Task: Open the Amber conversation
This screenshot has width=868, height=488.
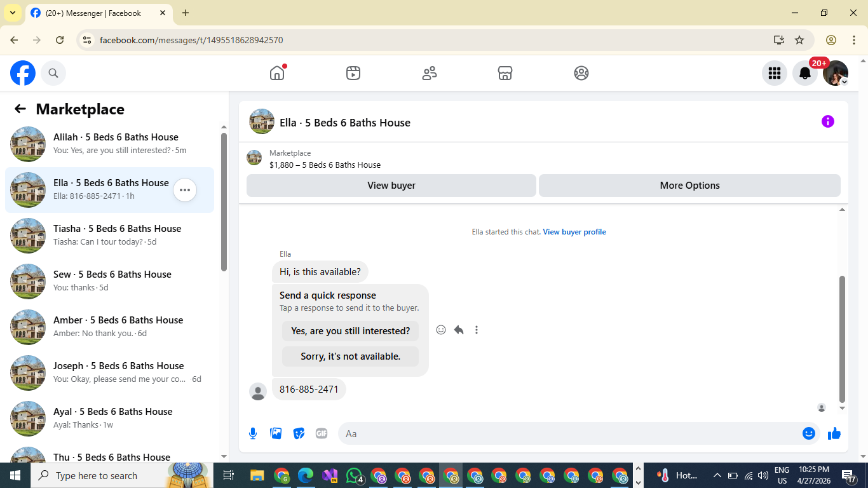Action: (109, 327)
